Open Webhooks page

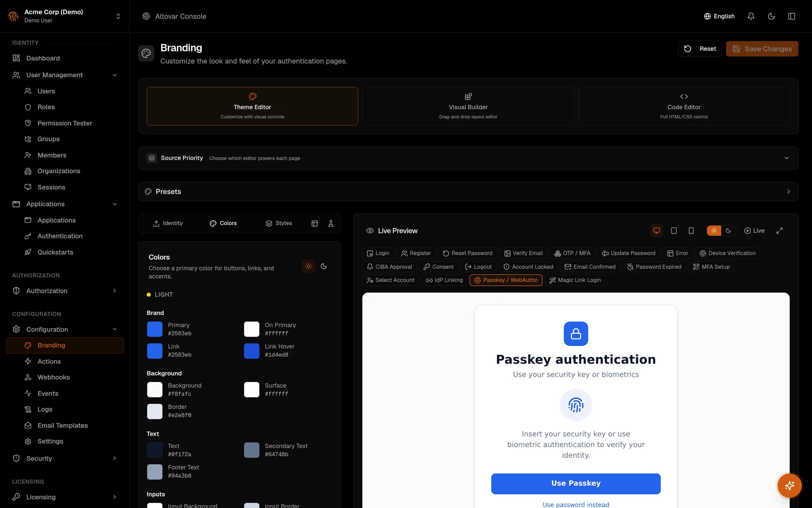pos(65,377)
